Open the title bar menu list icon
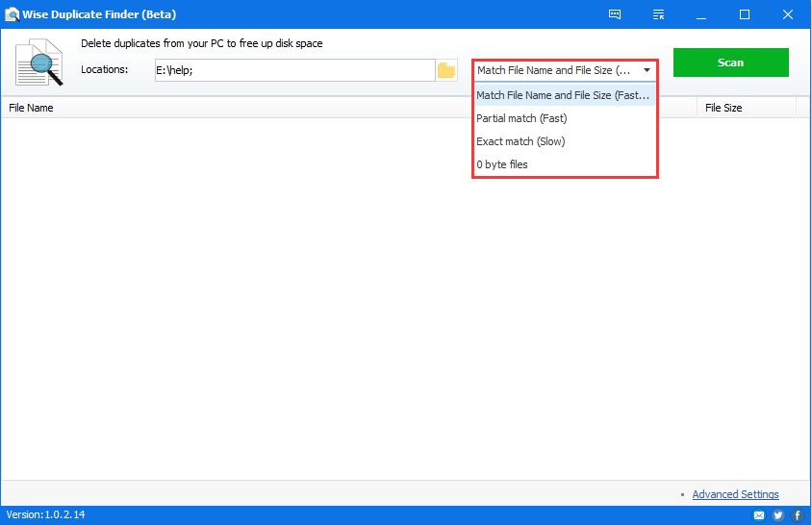The width and height of the screenshot is (812, 525). (x=658, y=14)
